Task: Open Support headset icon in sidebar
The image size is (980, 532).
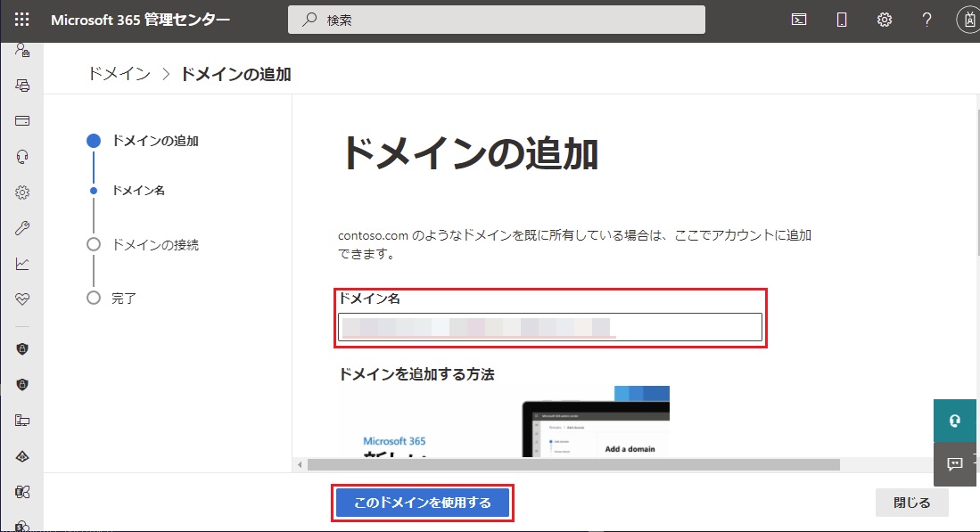Action: tap(22, 156)
